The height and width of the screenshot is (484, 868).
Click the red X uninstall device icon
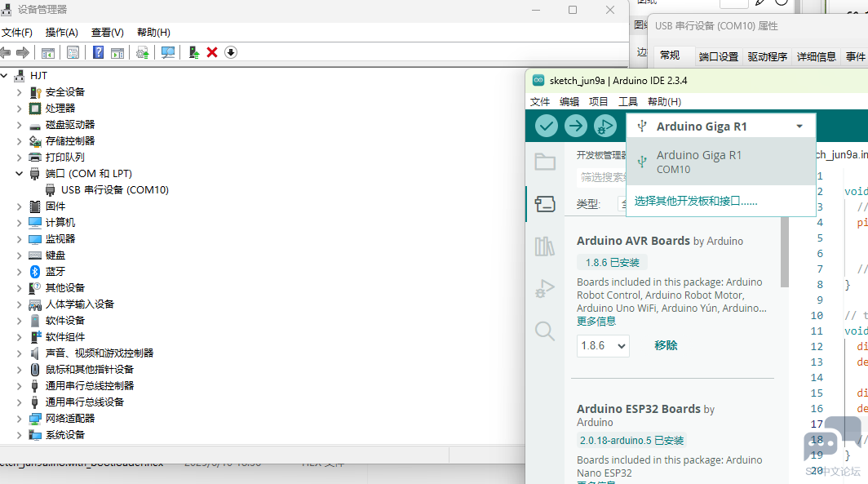[x=212, y=52]
